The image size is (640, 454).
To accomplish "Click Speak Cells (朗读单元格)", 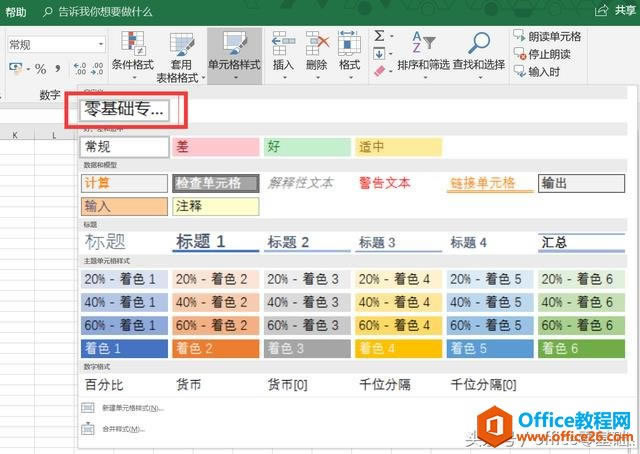I will click(x=547, y=36).
